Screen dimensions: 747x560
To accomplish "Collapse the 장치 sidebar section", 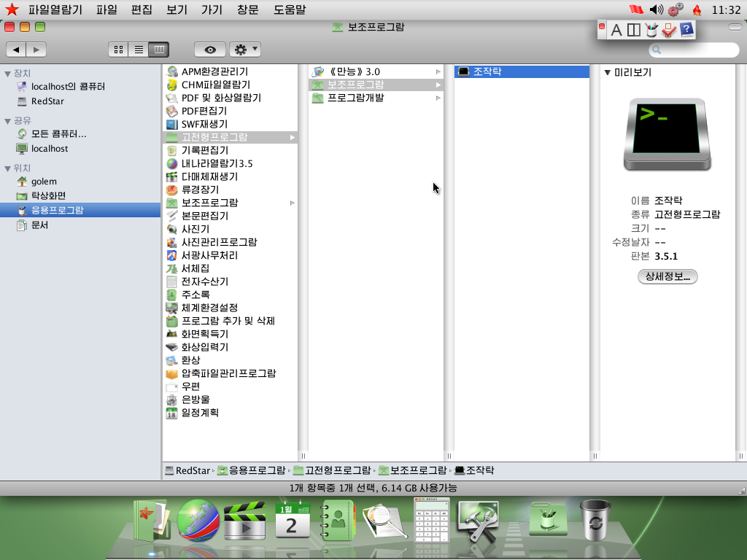I will coord(6,71).
